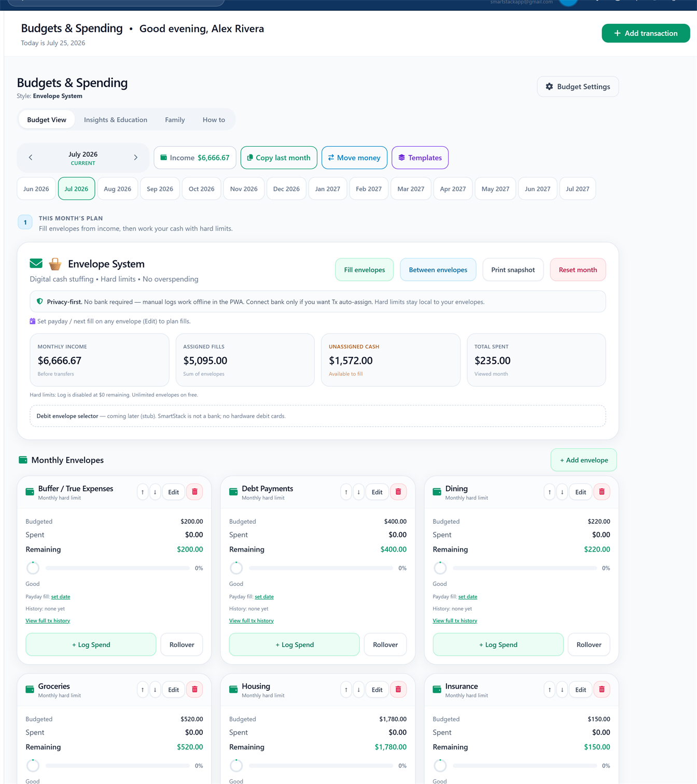Move Debt Payments envelope down

358,492
